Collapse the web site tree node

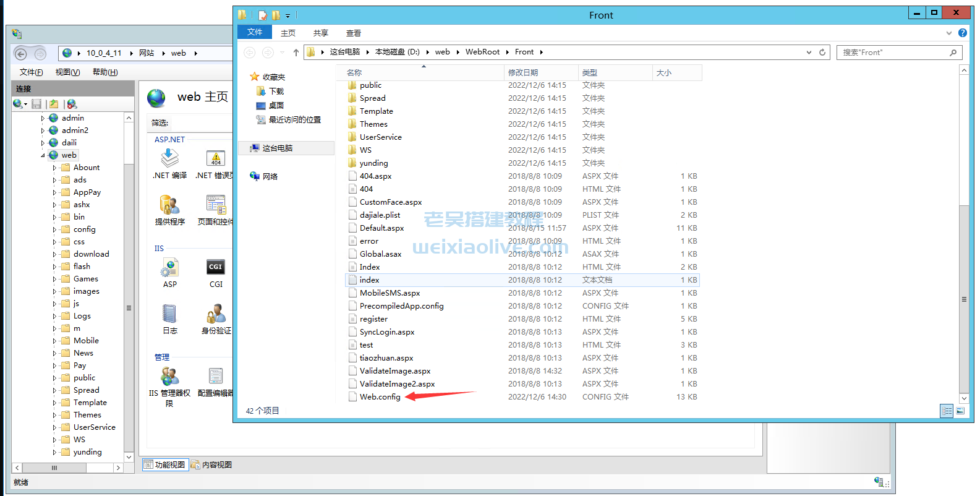coord(43,155)
